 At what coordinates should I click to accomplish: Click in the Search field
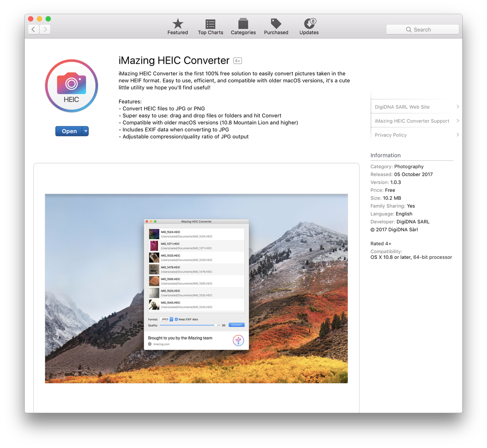coord(422,30)
